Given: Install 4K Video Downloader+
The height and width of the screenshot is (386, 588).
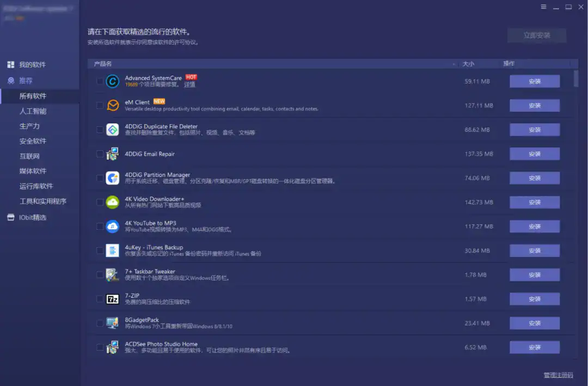Looking at the screenshot, I should (x=535, y=202).
